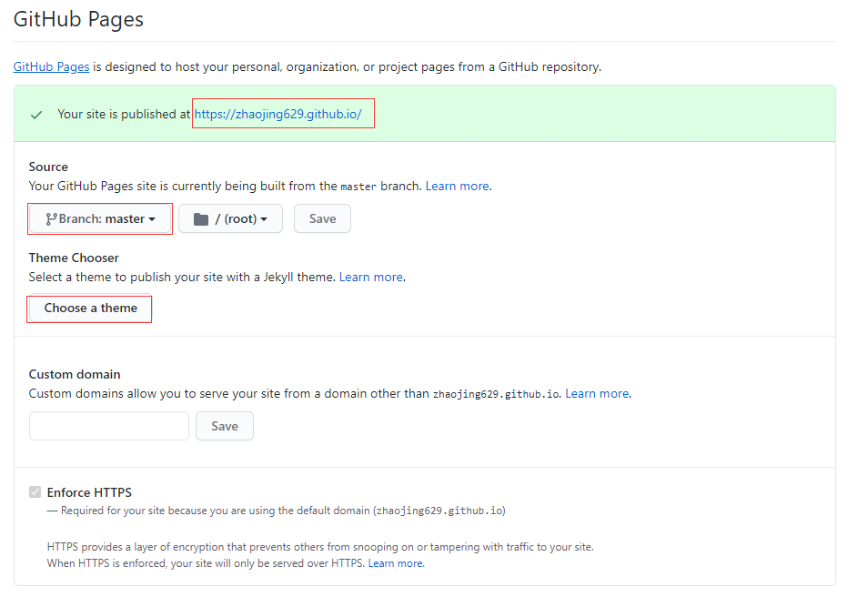Open the GitHub Pages documentation link

(x=52, y=67)
